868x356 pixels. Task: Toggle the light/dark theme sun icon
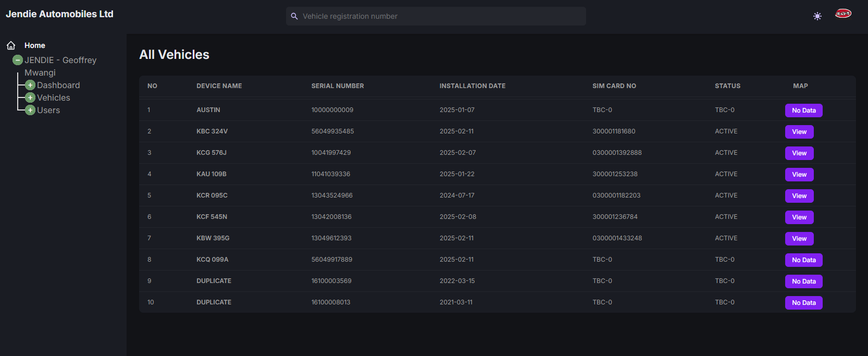tap(817, 16)
